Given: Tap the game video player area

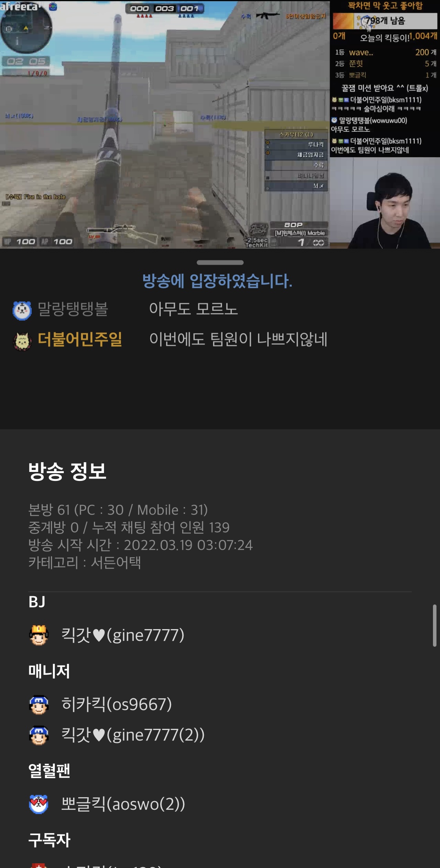Looking at the screenshot, I should click(x=165, y=124).
